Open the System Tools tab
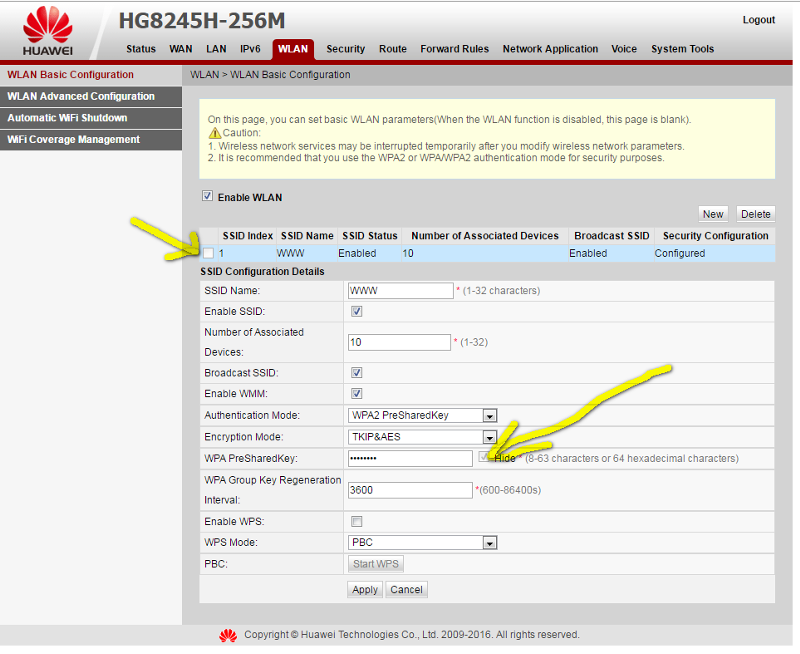 [682, 49]
